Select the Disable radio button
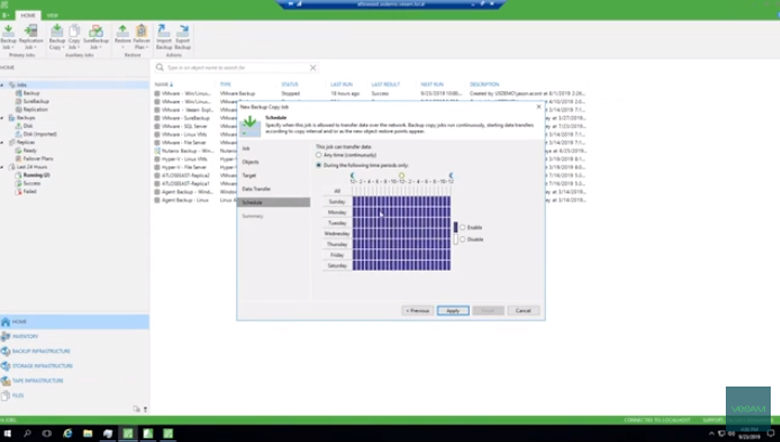Image resolution: width=780 pixels, height=442 pixels. pos(462,239)
